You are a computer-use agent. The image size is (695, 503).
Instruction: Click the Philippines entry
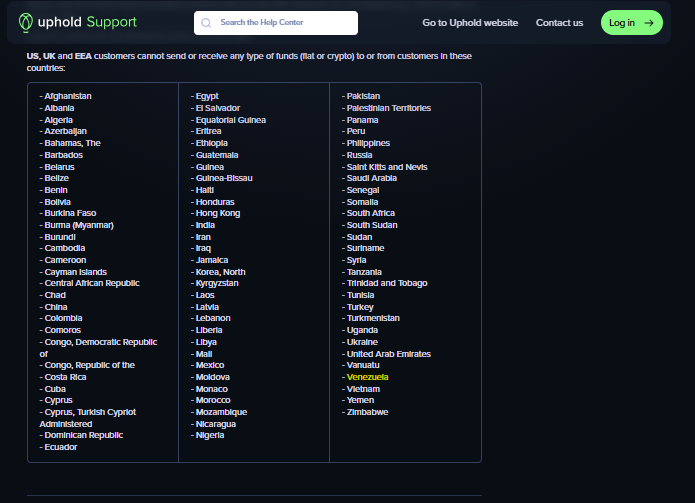coord(368,143)
